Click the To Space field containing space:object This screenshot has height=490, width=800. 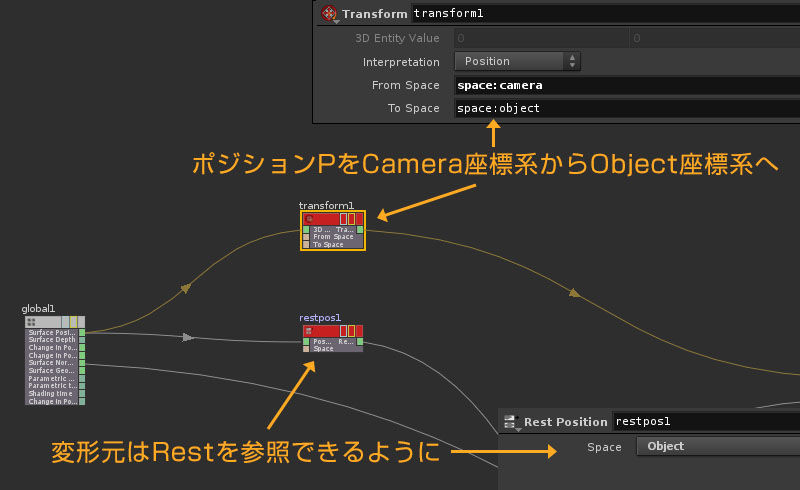coord(626,108)
